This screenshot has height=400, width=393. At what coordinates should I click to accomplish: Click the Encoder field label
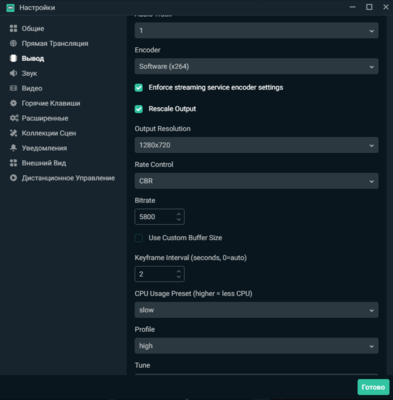[x=147, y=50]
